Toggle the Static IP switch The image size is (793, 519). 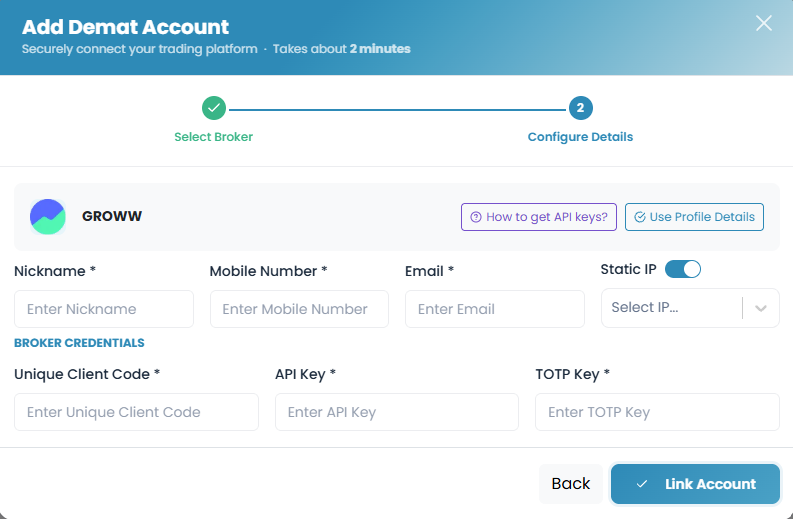(x=683, y=269)
